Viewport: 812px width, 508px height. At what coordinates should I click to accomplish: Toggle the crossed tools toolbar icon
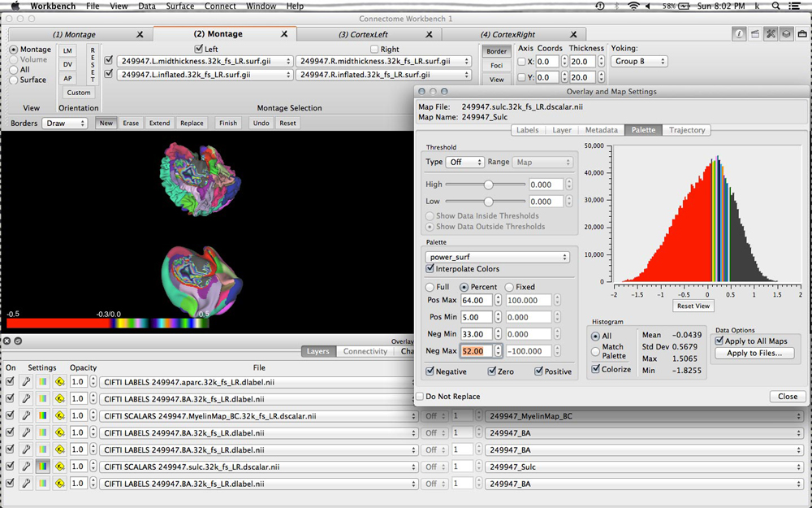(x=771, y=34)
